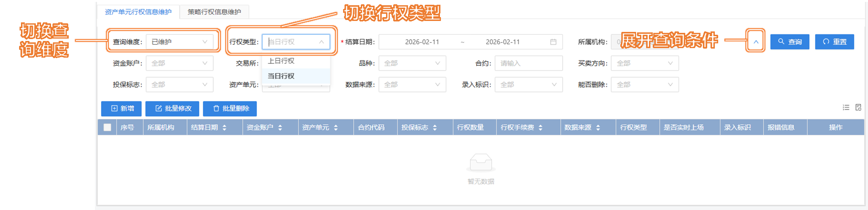Sort by 数据来源 column arrows
868x210 pixels.
click(x=598, y=128)
